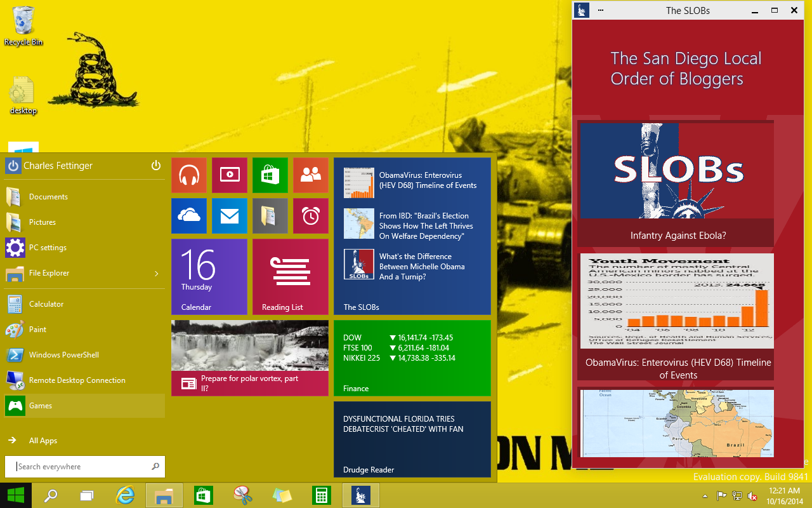Open Task View on the taskbar
The width and height of the screenshot is (812, 508).
pos(88,495)
